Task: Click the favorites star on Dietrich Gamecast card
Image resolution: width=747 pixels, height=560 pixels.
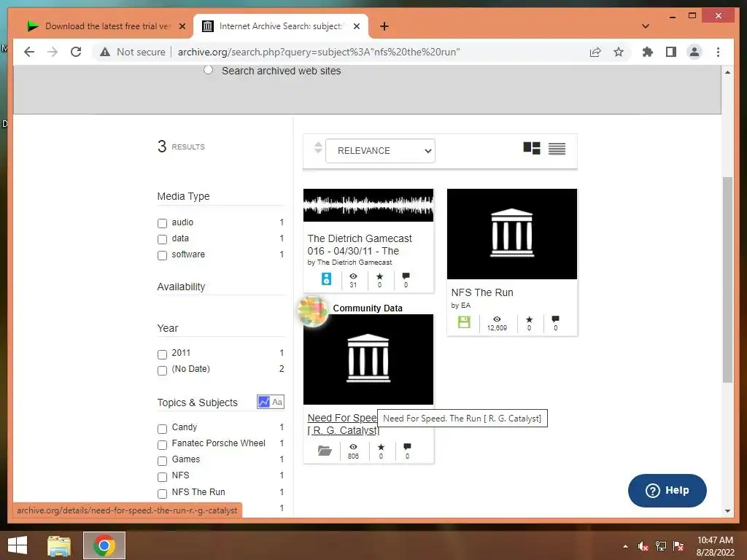Action: coord(379,276)
